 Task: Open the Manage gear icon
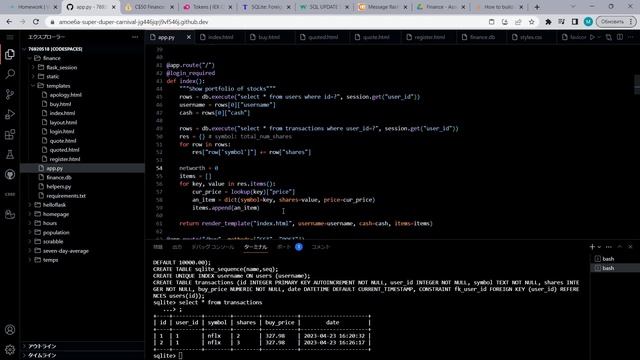[10, 349]
